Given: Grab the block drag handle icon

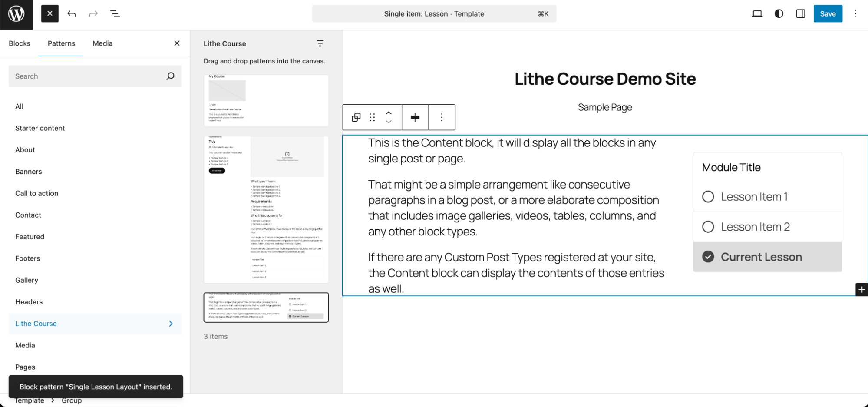Looking at the screenshot, I should (372, 117).
